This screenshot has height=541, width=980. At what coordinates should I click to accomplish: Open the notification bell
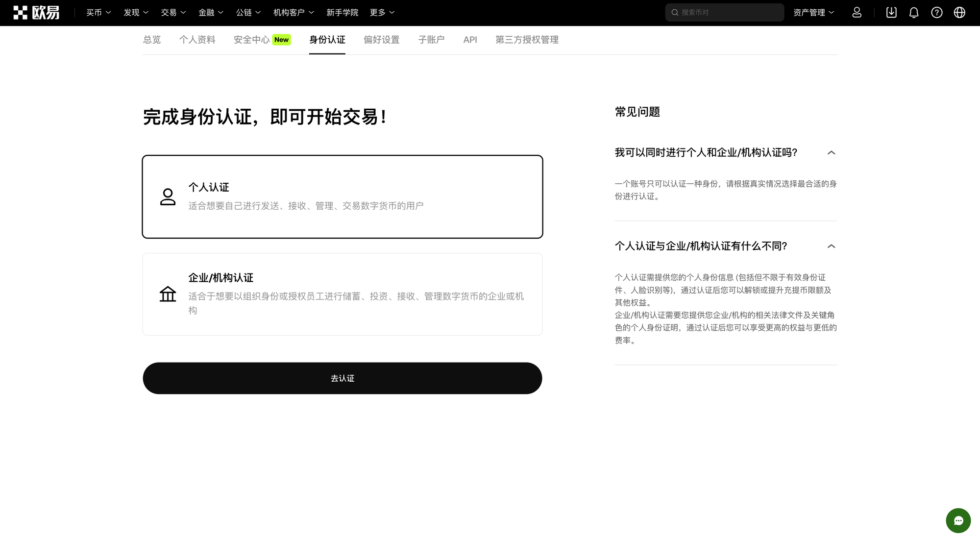pyautogui.click(x=913, y=12)
